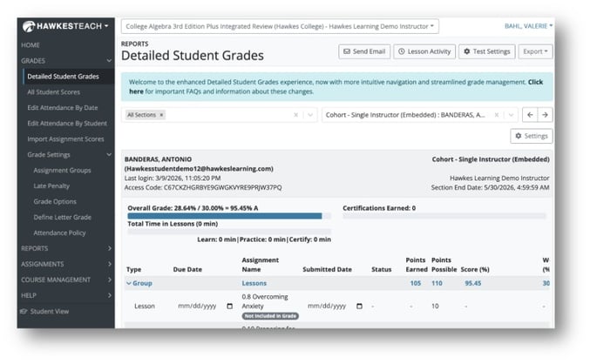Screen dimensions: 590x364
Task: Open Late Penalty settings
Action: (x=51, y=186)
